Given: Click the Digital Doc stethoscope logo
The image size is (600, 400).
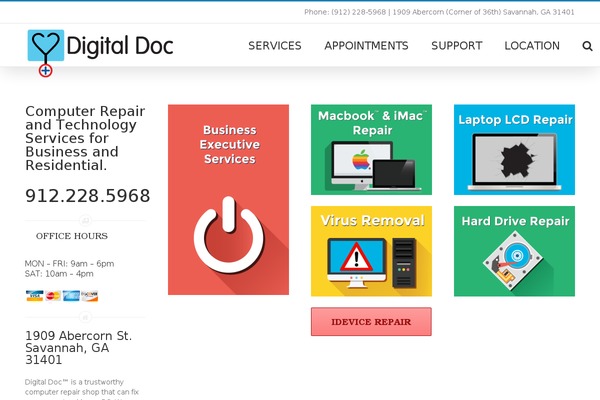Looking at the screenshot, I should point(100,53).
